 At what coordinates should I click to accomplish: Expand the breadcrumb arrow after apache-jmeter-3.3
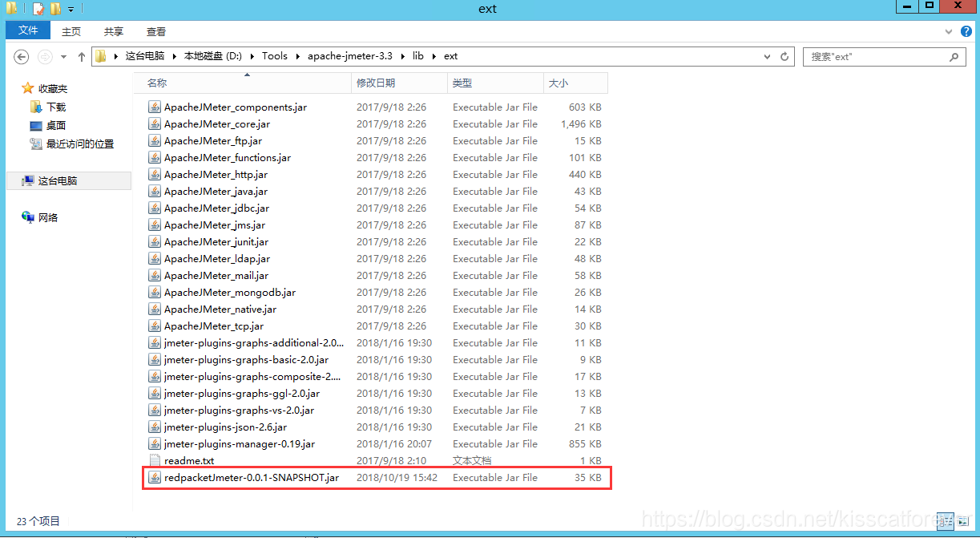pyautogui.click(x=402, y=56)
